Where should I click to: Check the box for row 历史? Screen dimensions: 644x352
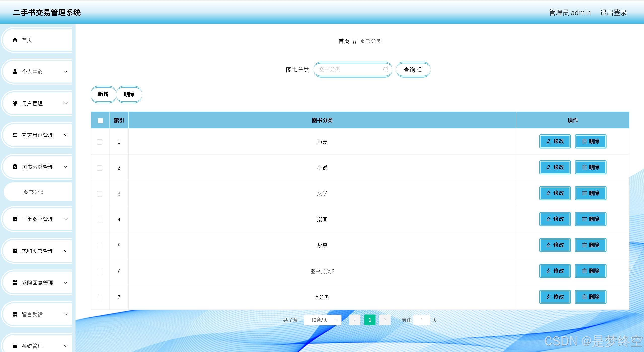click(x=100, y=142)
